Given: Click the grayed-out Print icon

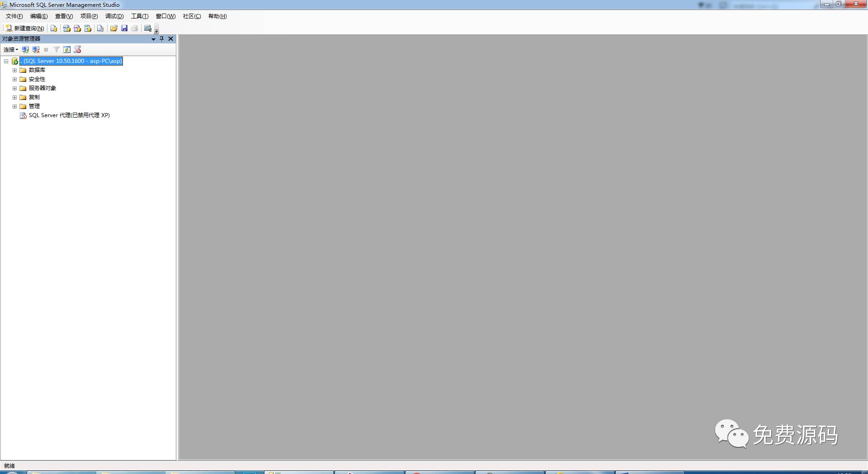Looking at the screenshot, I should 135,28.
